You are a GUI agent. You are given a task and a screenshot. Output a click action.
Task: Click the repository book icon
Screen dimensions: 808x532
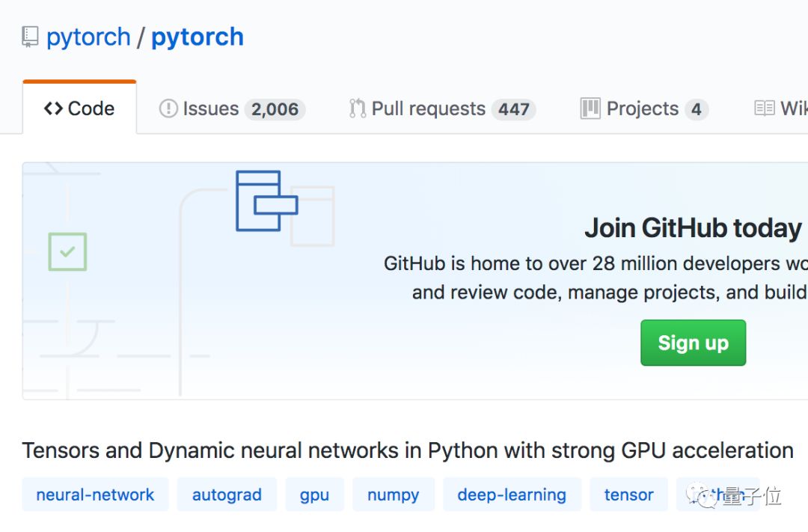coord(30,37)
